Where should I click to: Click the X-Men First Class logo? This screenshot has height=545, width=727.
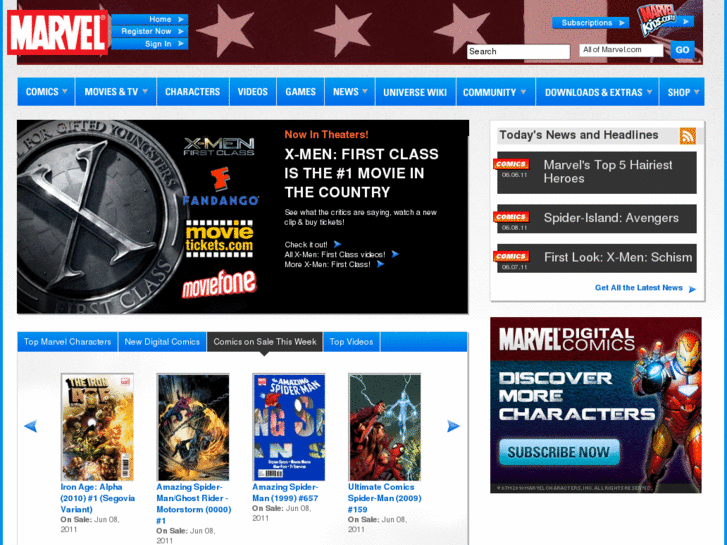click(219, 146)
